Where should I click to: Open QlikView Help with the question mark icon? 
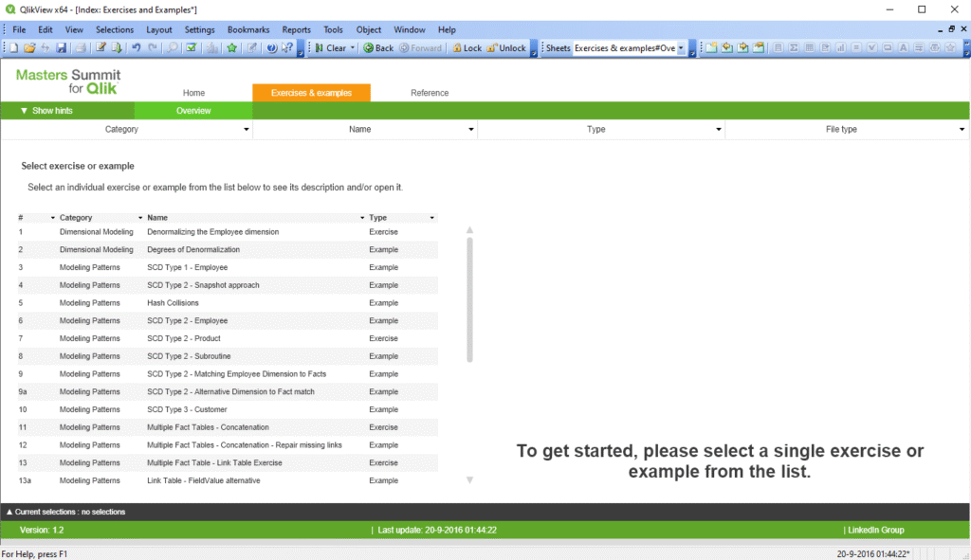[x=269, y=47]
